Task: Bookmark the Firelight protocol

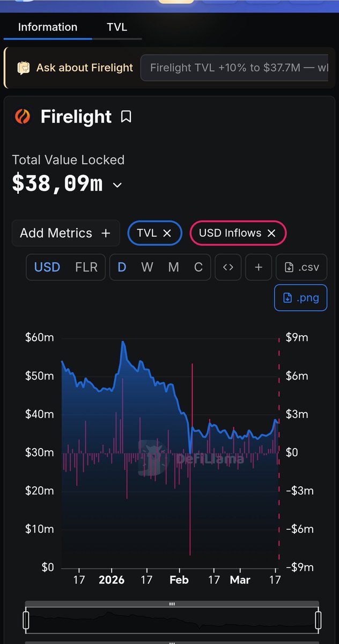Action: pos(126,116)
